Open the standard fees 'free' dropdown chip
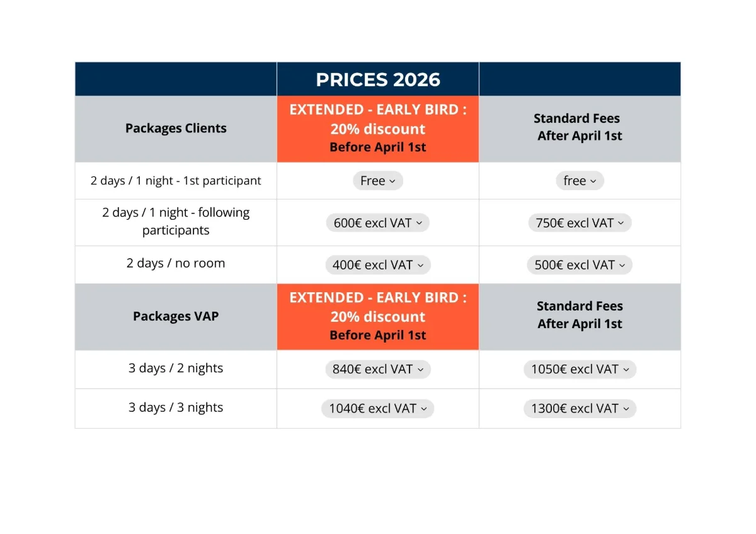The height and width of the screenshot is (534, 756). (580, 181)
